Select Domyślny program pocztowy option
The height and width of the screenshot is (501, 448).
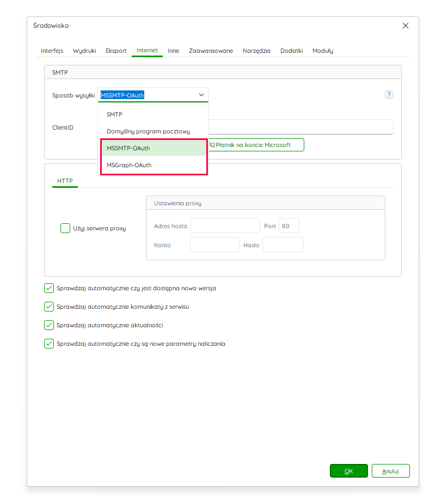coord(154,131)
